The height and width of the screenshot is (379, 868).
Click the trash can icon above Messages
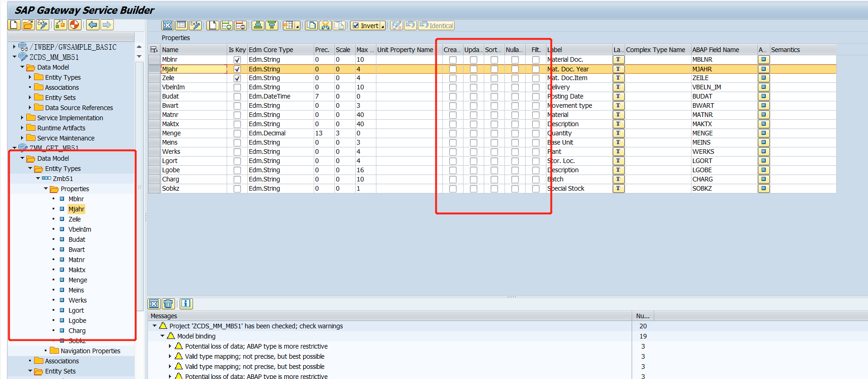168,303
